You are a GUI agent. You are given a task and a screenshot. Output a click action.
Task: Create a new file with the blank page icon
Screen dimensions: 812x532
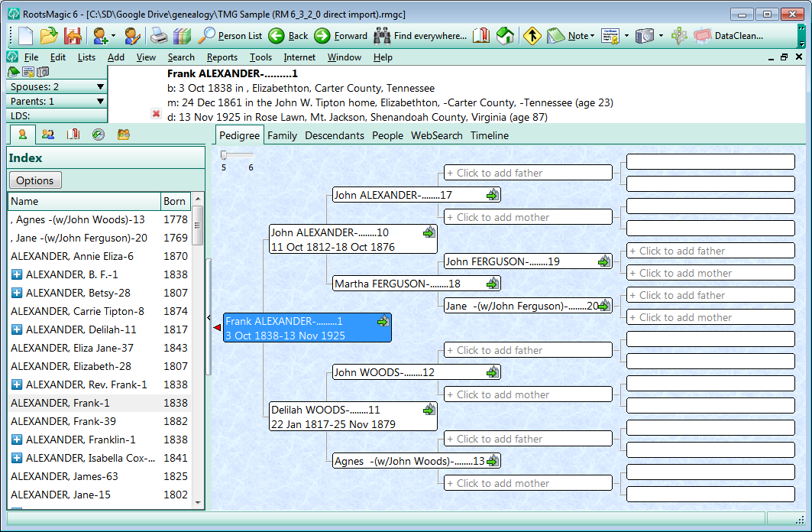pyautogui.click(x=25, y=36)
